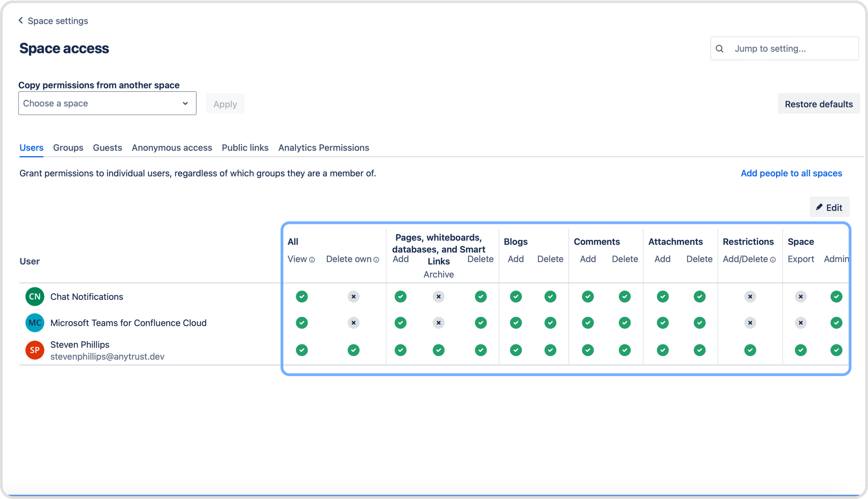
Task: Focus the Jump to setting search field
Action: coord(784,49)
